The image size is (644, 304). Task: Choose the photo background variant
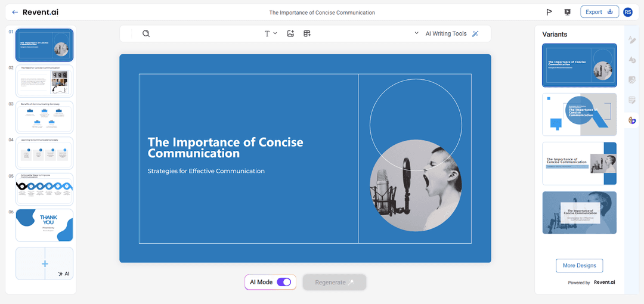pyautogui.click(x=579, y=212)
